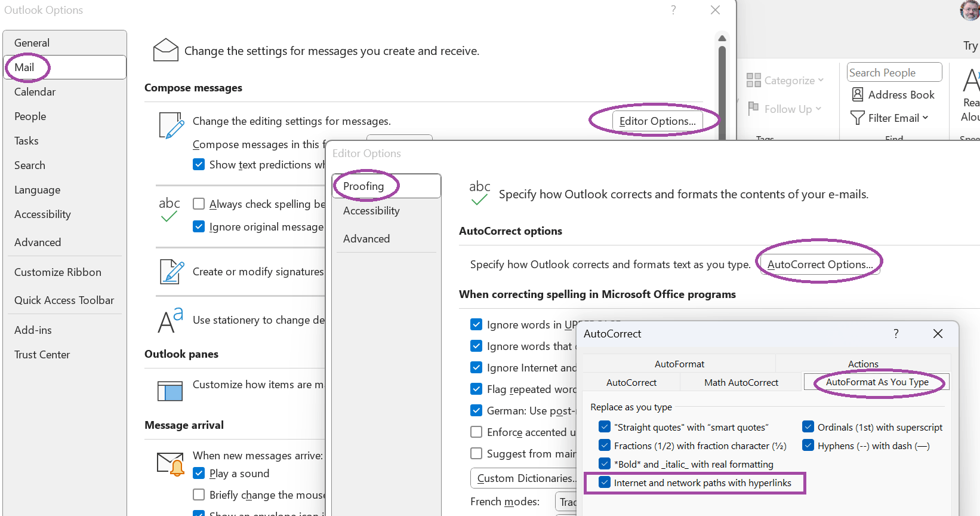Click the AutoCorrect dialog help question mark
This screenshot has height=516, width=980.
(x=896, y=333)
